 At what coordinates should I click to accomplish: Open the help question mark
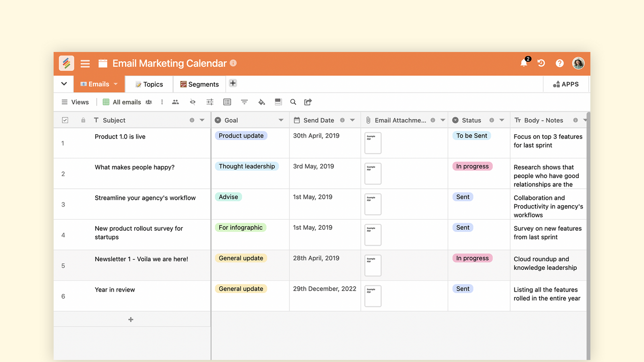[x=559, y=63]
